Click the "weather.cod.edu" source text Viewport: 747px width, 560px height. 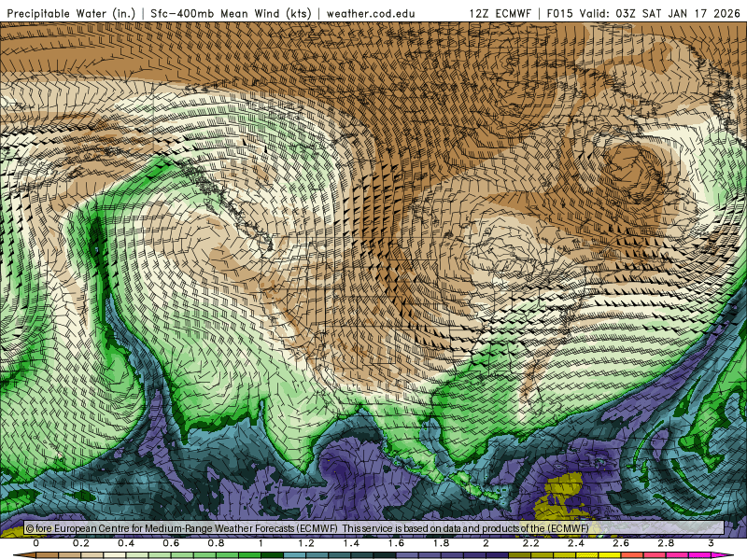[x=371, y=13]
